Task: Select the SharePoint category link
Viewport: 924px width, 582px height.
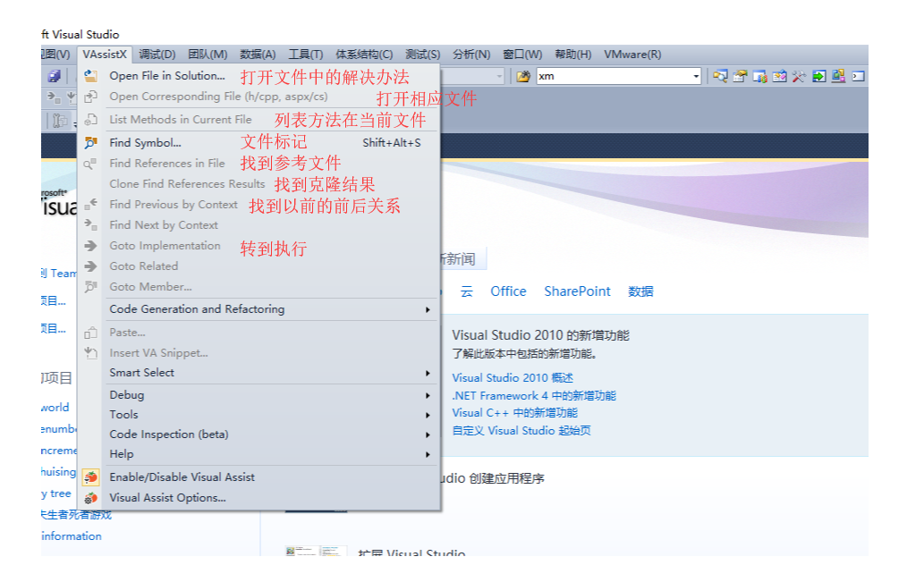Action: (577, 291)
